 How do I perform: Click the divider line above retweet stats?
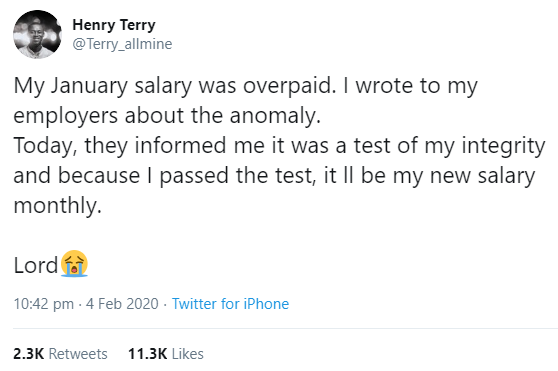285,328
